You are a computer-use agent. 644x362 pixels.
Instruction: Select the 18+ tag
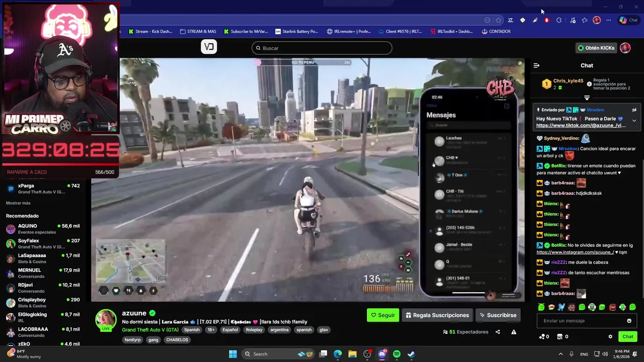tap(211, 330)
